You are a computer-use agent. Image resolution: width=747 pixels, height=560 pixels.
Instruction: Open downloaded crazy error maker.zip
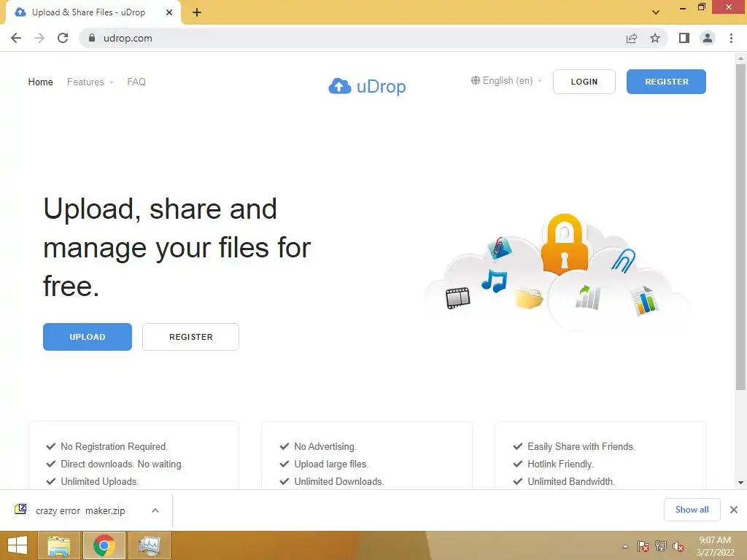click(x=80, y=510)
